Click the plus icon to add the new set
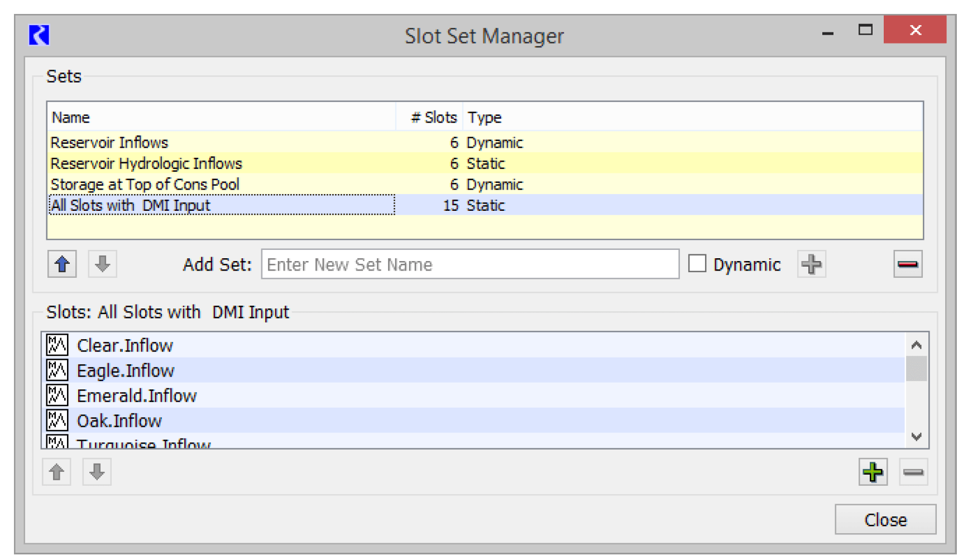 tap(812, 264)
